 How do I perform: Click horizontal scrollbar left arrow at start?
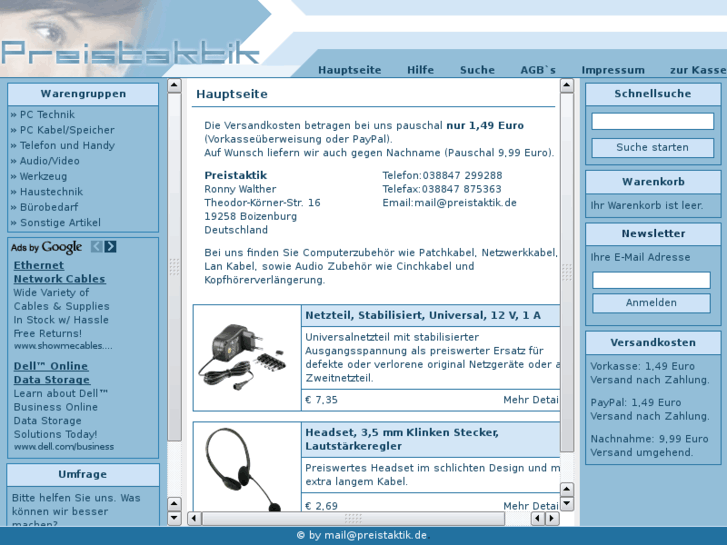point(194,518)
